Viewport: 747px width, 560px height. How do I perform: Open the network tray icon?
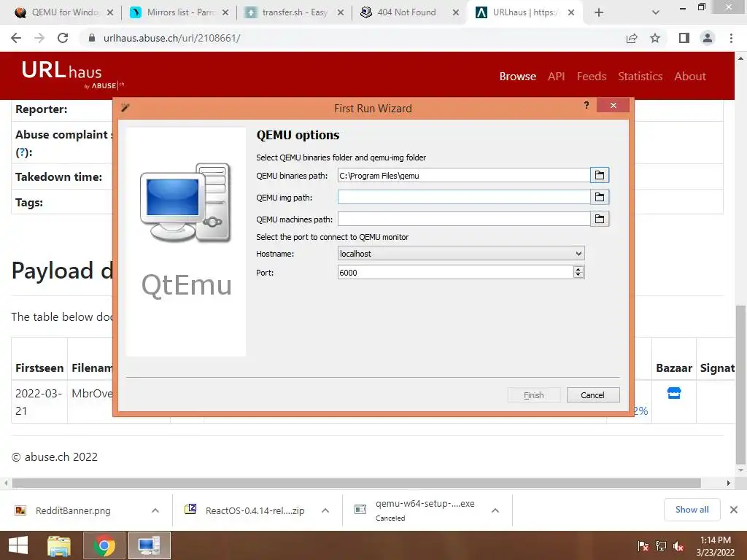pos(661,546)
